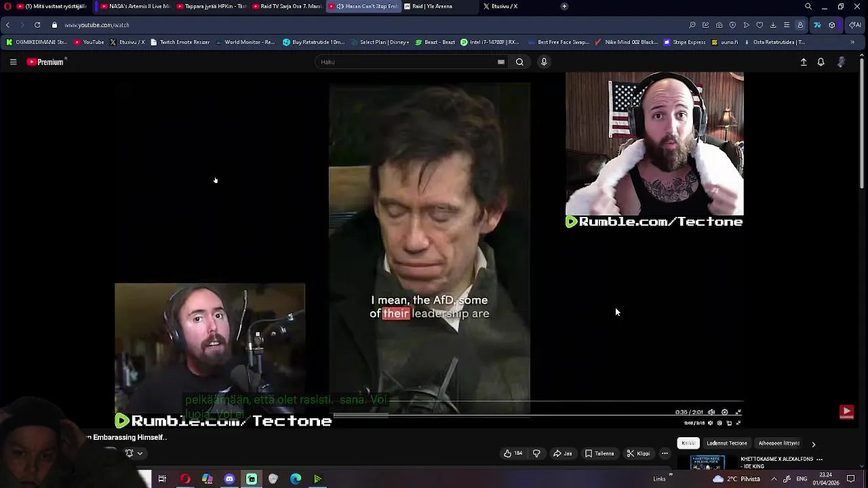Switch to Etusivu / X tab

[x=502, y=6]
